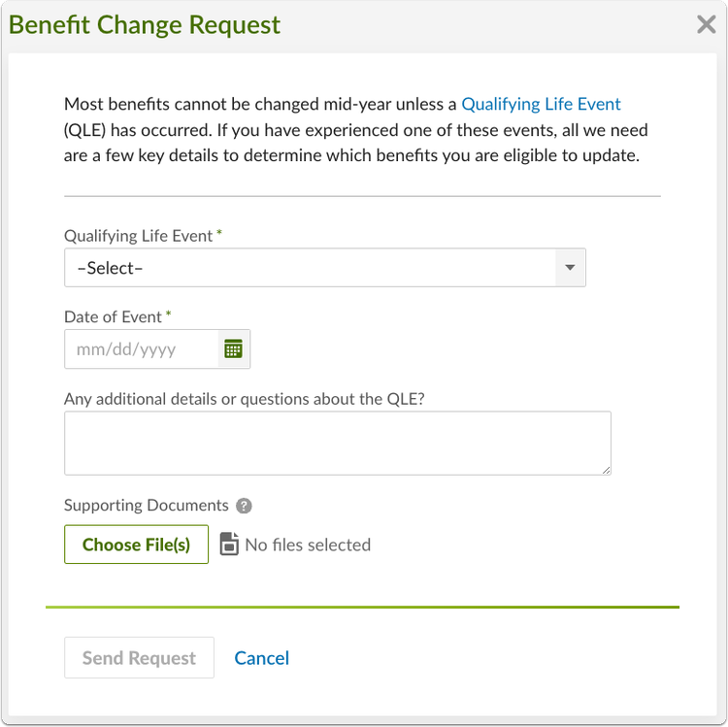Click the textarea resize grip corner
This screenshot has height=727, width=728.
coord(607,471)
